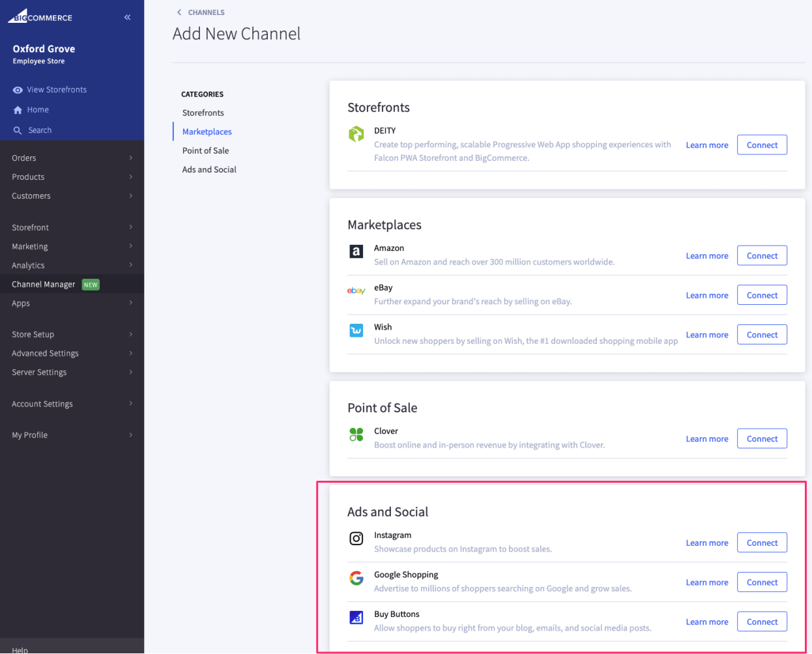The width and height of the screenshot is (812, 654).
Task: Expand the Store Setup menu
Action: pos(72,334)
